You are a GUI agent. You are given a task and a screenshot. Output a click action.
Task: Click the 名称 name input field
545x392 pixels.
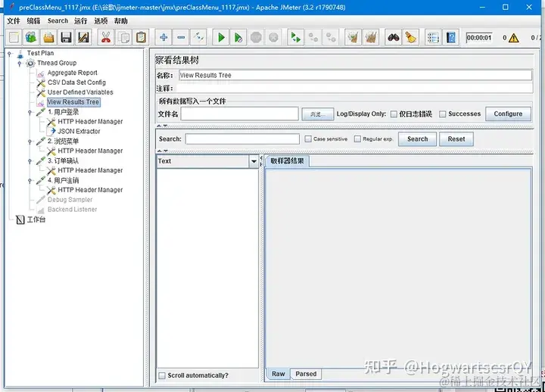(355, 75)
